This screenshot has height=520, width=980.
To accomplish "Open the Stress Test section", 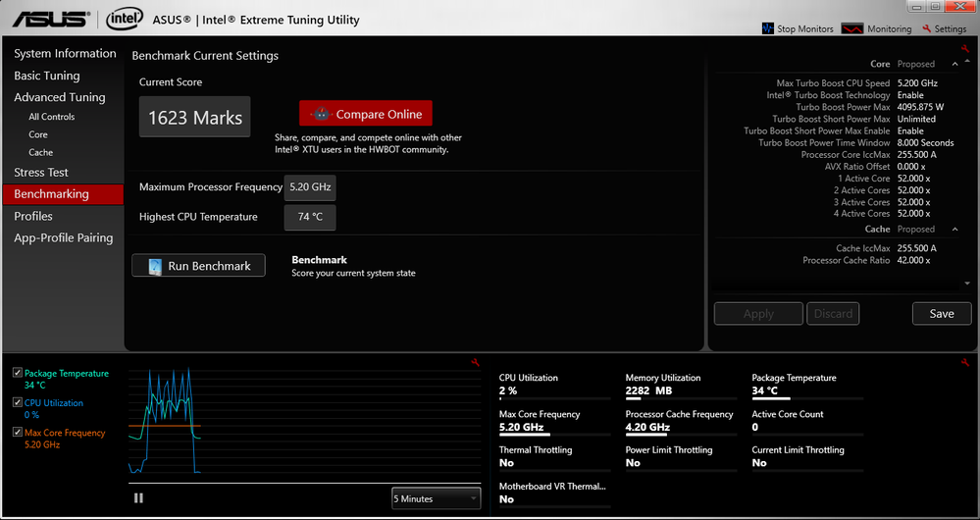I will click(x=41, y=173).
